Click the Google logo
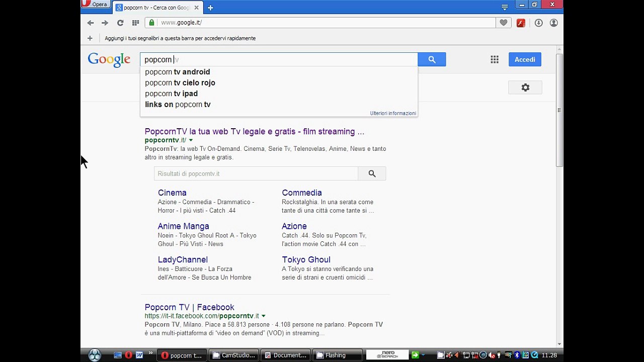Image resolution: width=644 pixels, height=362 pixels. click(x=109, y=60)
